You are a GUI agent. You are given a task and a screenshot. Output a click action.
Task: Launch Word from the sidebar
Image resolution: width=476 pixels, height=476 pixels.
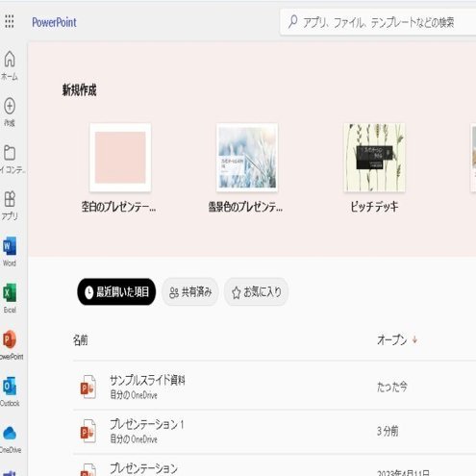[x=10, y=246]
